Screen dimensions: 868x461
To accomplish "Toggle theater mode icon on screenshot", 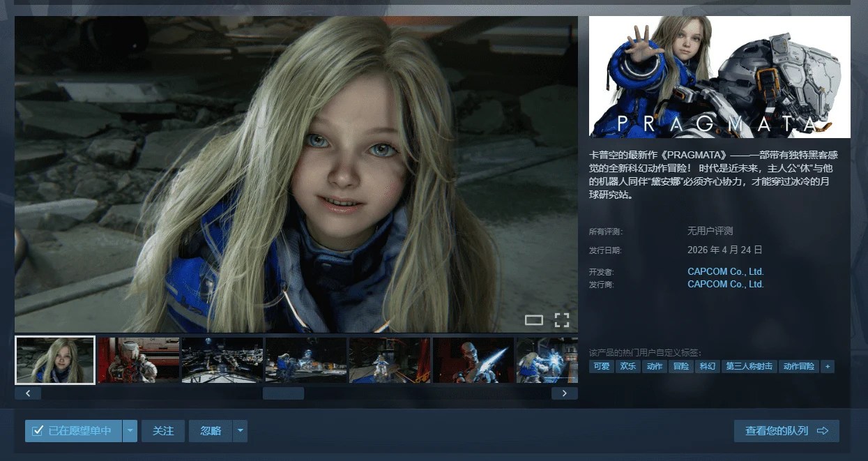I will [533, 320].
